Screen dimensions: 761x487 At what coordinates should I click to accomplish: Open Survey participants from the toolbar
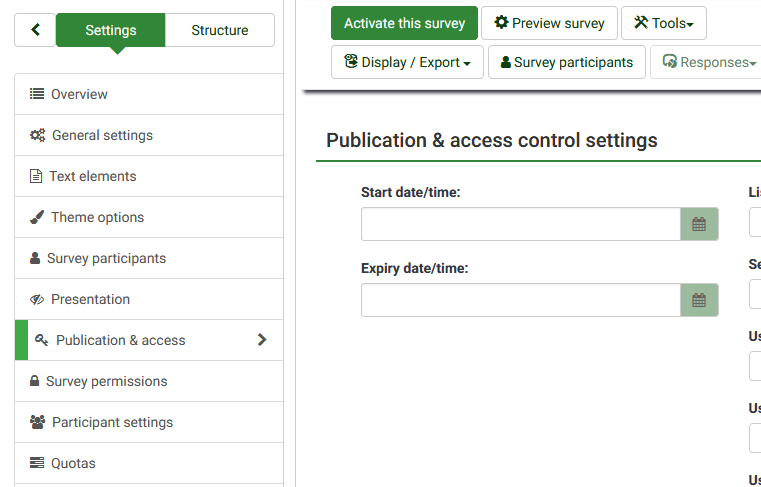[566, 62]
